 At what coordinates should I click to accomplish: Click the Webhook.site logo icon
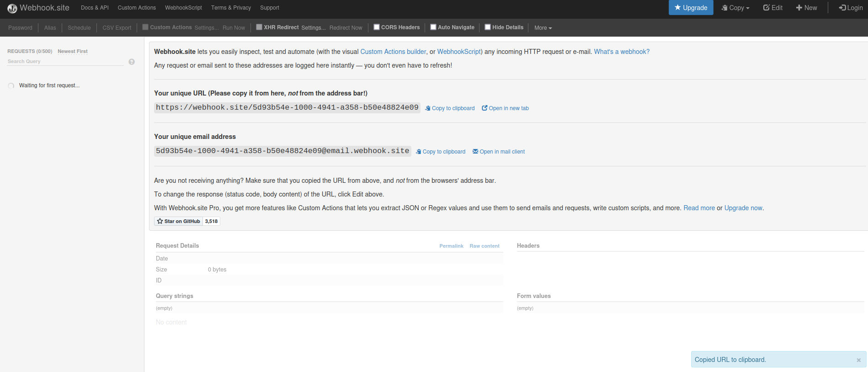tap(12, 8)
